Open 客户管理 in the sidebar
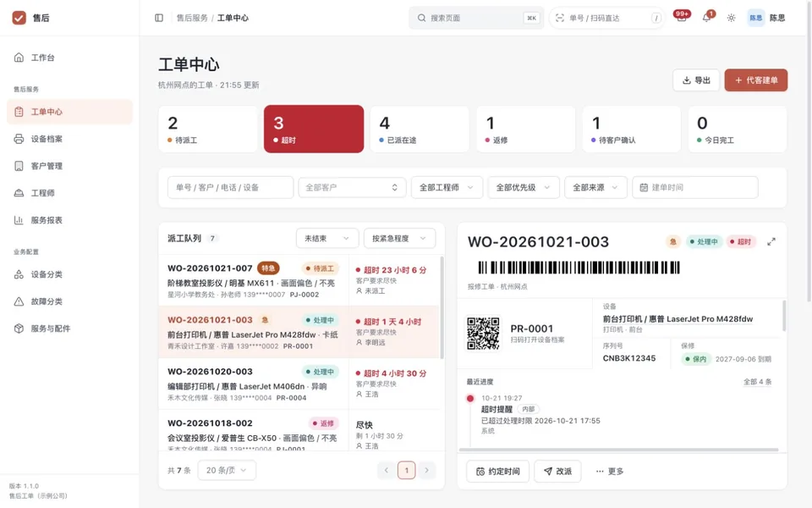 click(x=69, y=166)
